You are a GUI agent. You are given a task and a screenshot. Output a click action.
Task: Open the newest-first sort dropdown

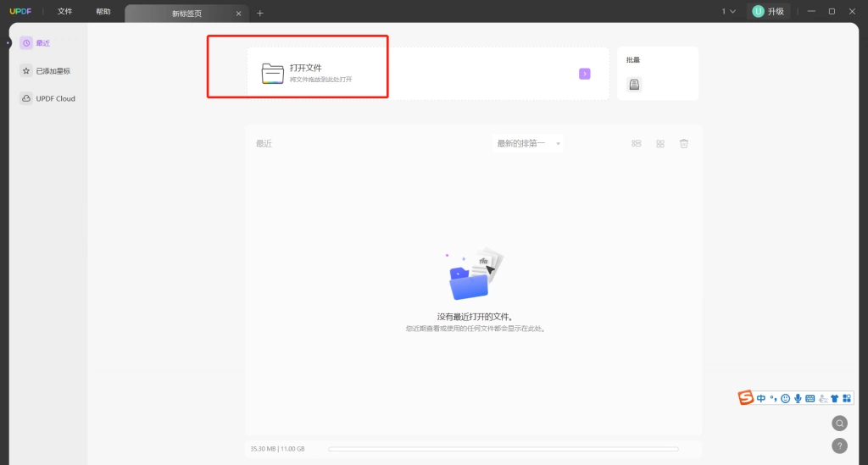527,144
